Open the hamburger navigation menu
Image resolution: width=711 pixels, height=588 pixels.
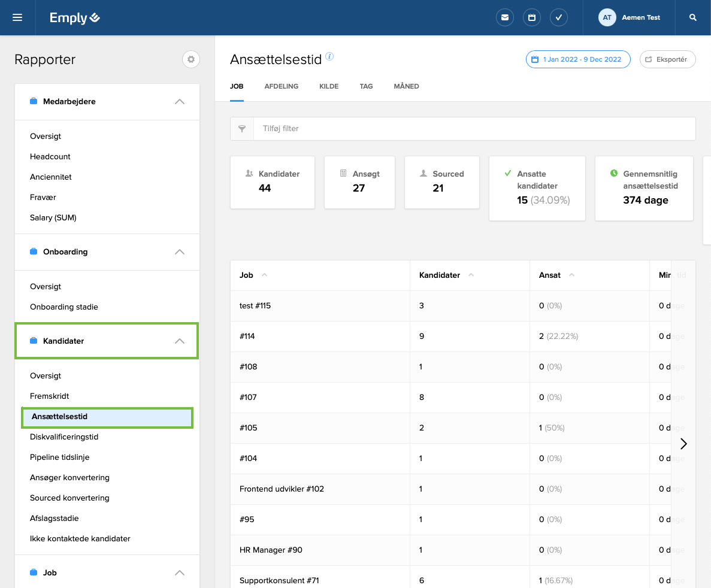(17, 17)
